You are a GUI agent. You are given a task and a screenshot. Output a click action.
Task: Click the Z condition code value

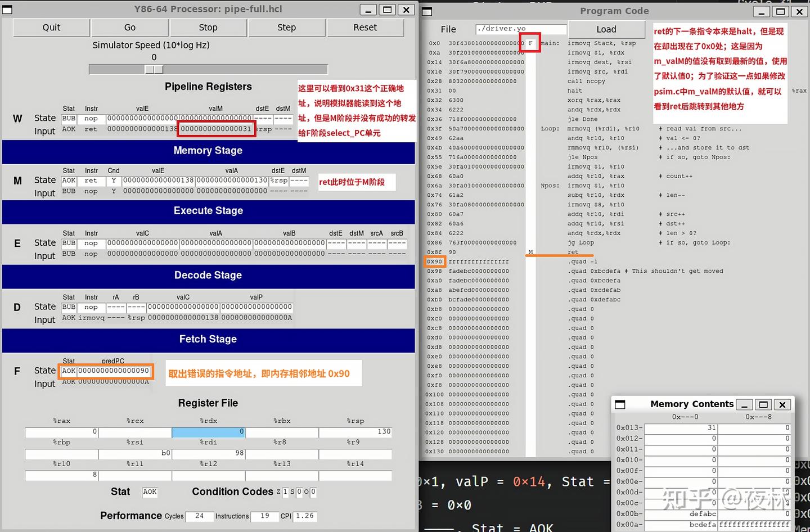tap(285, 492)
